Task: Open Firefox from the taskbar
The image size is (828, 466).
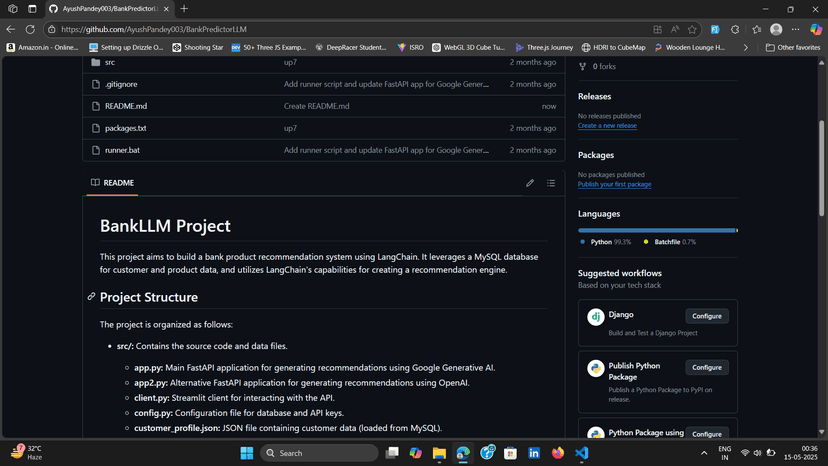Action: coord(558,453)
